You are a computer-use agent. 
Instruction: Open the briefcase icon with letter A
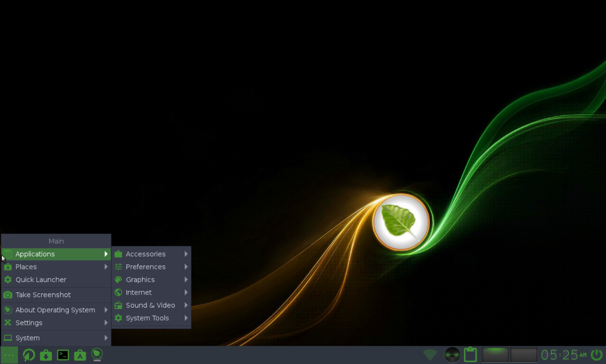pos(80,355)
